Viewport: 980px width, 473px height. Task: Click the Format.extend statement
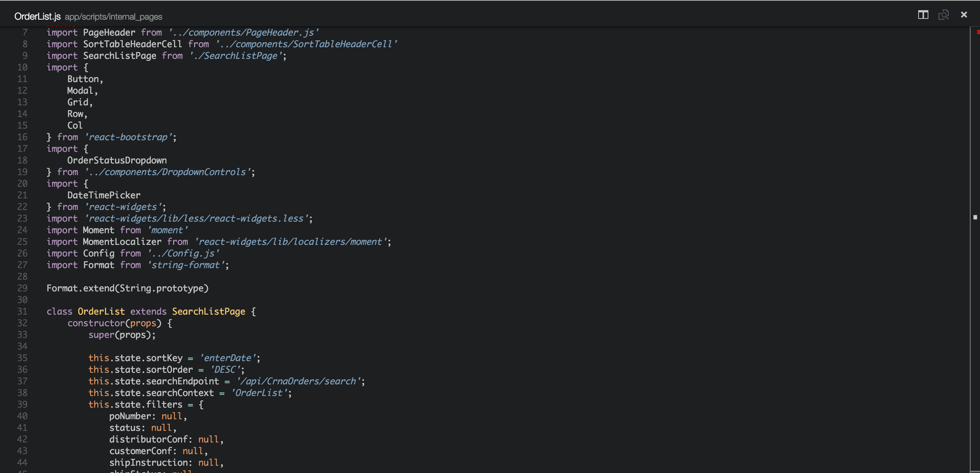pos(128,288)
